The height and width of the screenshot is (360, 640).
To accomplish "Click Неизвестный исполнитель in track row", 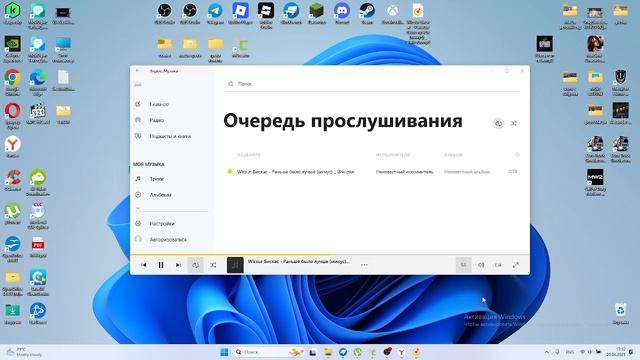I will tap(404, 172).
